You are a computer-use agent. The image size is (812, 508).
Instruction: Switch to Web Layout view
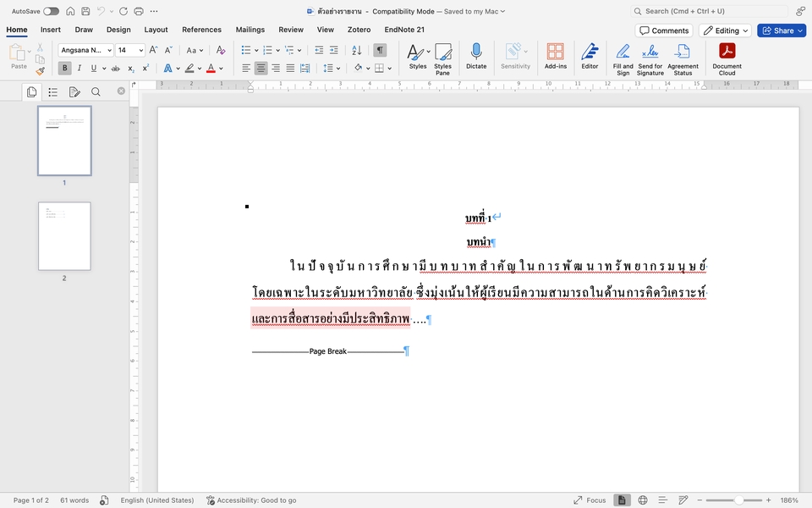point(643,500)
